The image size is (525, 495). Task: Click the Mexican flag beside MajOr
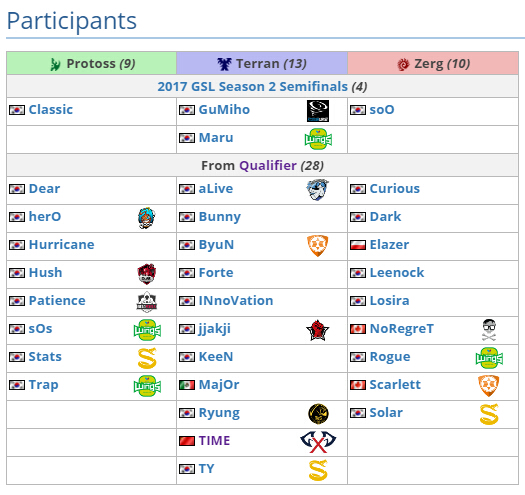pyautogui.click(x=187, y=385)
